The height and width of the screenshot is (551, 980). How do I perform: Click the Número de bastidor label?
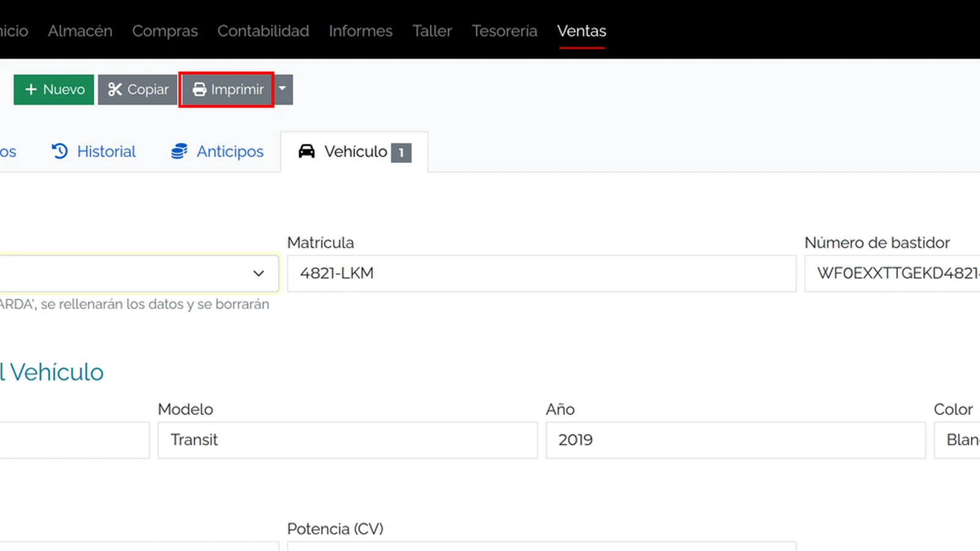click(877, 243)
